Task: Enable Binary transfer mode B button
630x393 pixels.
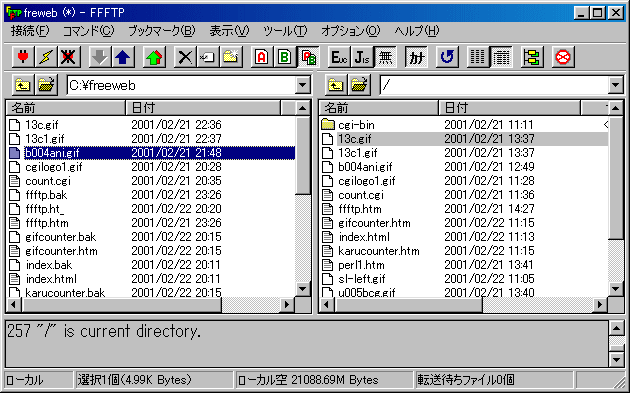Action: point(285,57)
